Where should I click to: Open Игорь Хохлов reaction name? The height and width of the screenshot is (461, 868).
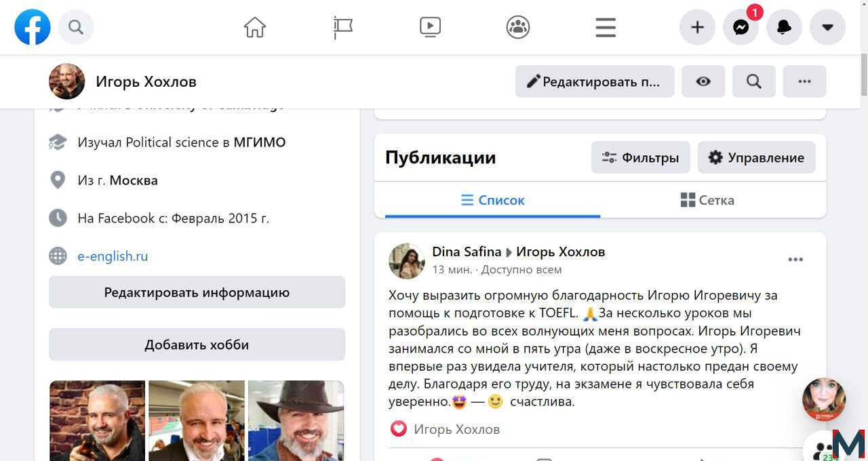tap(457, 429)
